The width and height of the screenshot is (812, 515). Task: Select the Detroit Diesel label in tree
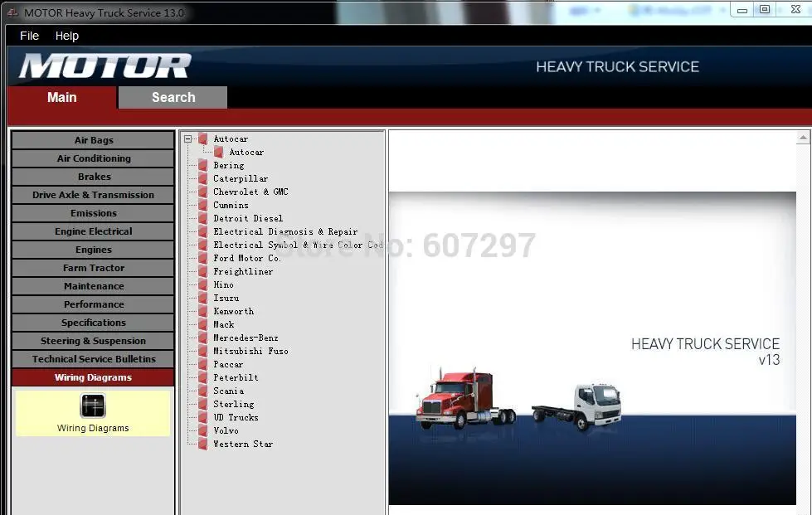pyautogui.click(x=248, y=218)
